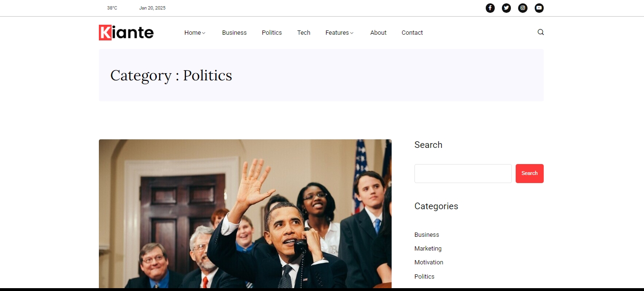644x291 pixels.
Task: Go to the Tech nav item
Action: tap(304, 33)
